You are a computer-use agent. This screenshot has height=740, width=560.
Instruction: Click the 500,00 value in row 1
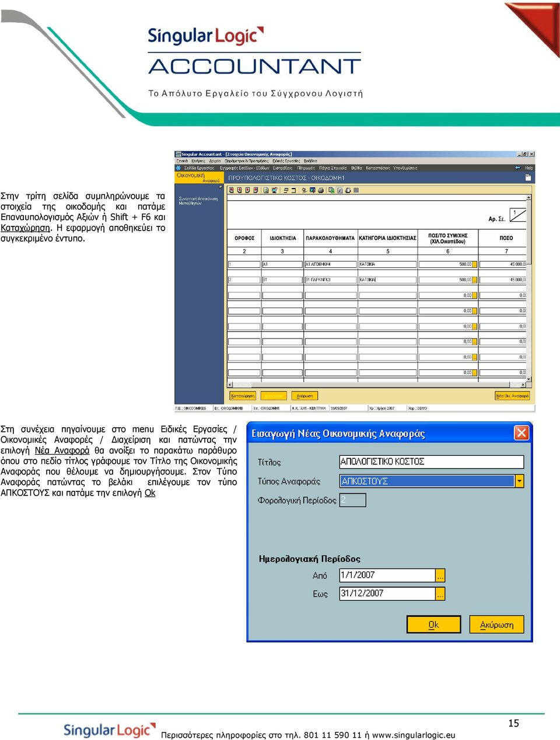465,264
